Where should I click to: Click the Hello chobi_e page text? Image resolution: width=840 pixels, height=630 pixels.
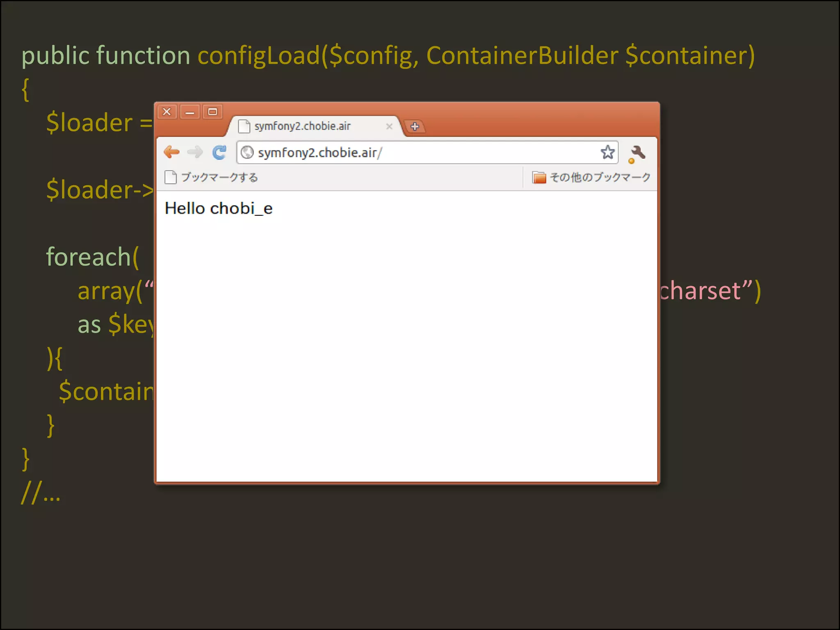pos(219,208)
